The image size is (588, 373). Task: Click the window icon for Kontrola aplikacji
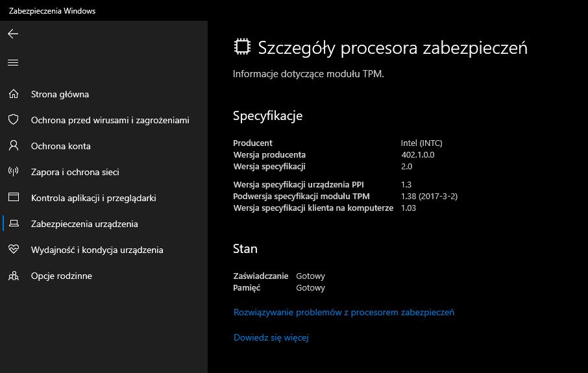point(13,198)
